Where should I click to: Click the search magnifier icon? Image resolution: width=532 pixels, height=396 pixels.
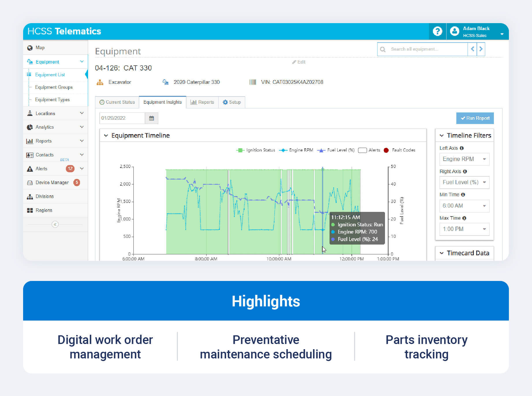(x=383, y=49)
